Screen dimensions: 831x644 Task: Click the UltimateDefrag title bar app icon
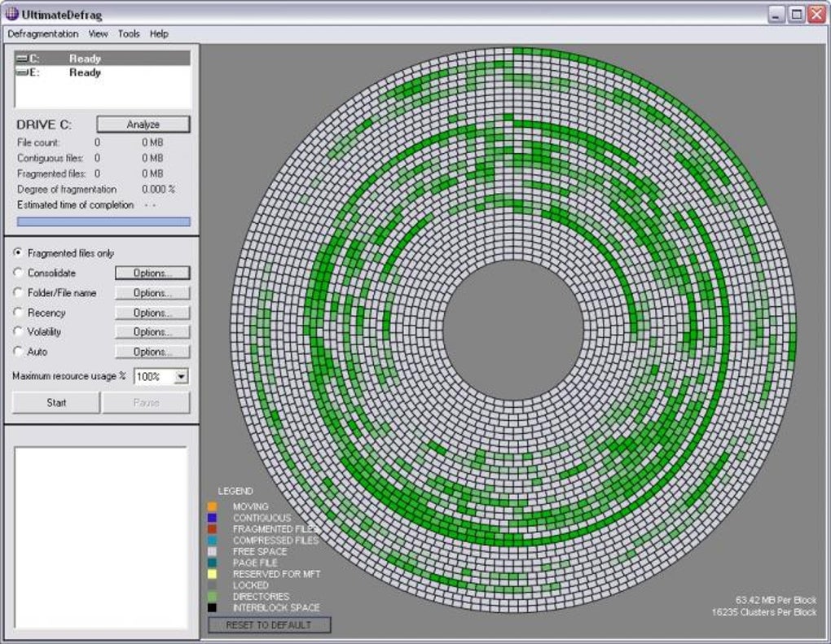(x=12, y=14)
